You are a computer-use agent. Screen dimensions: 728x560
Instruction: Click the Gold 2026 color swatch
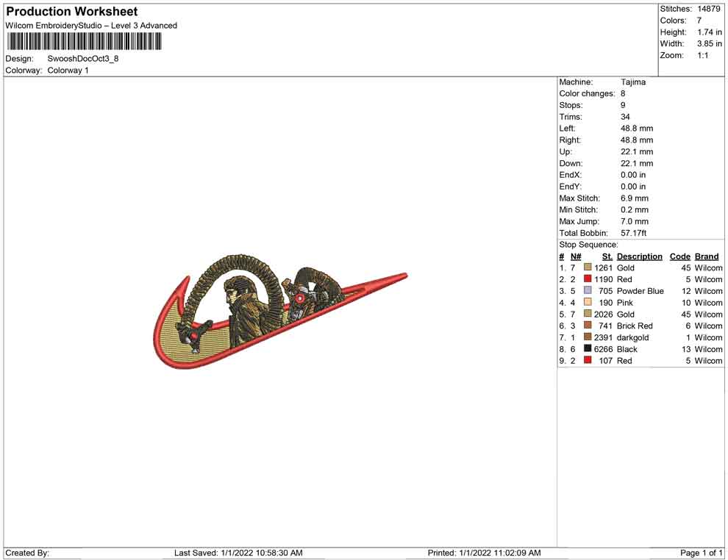(x=588, y=314)
